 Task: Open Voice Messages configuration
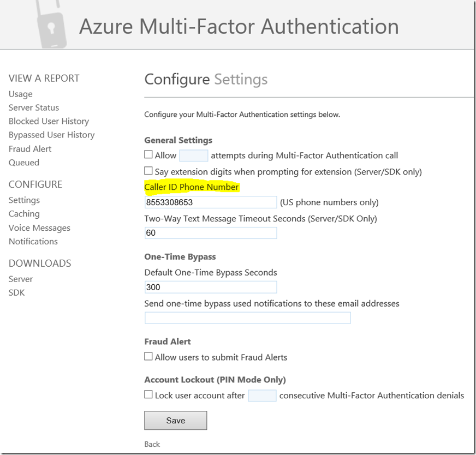point(39,228)
